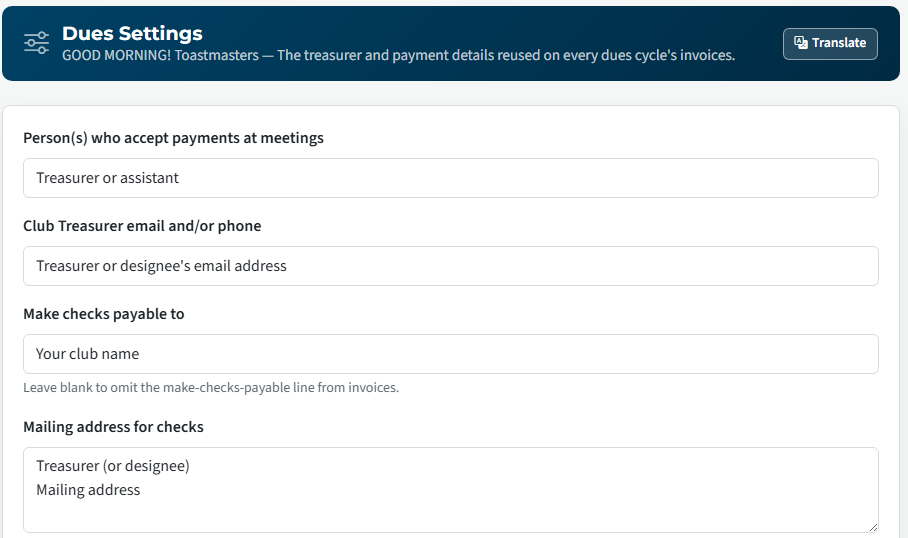Click the 'GOOD MORNING! Toastmasters' club name text
The image size is (908, 538).
tap(160, 56)
